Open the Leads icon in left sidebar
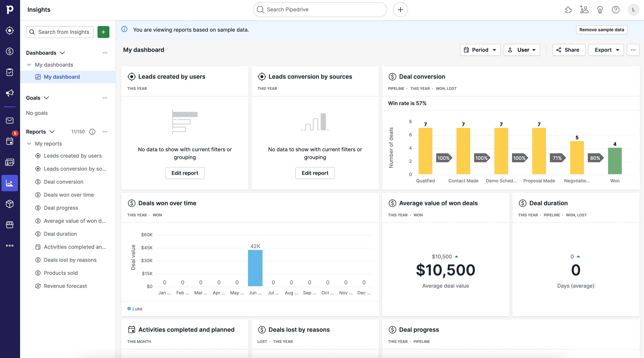644x358 pixels. pyautogui.click(x=10, y=31)
